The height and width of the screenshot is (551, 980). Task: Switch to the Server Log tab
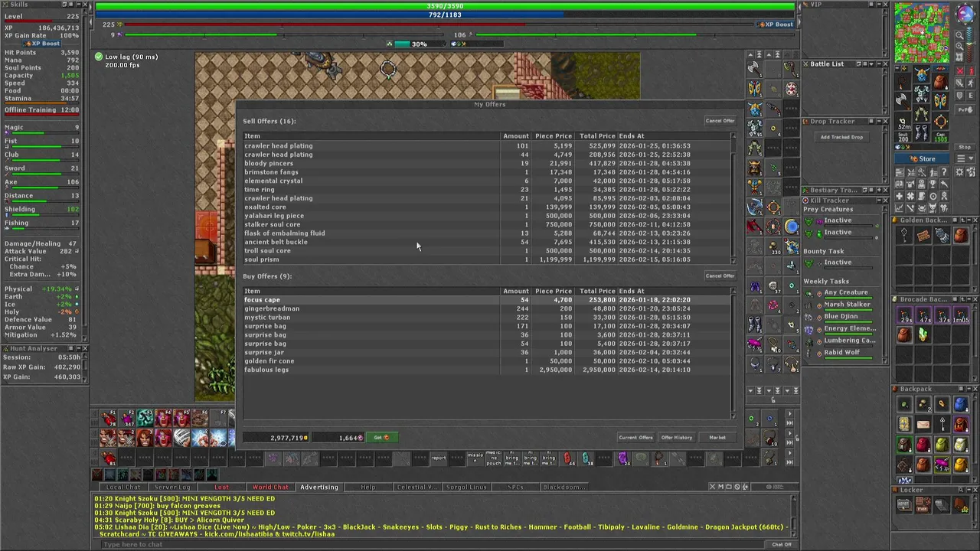(x=172, y=487)
